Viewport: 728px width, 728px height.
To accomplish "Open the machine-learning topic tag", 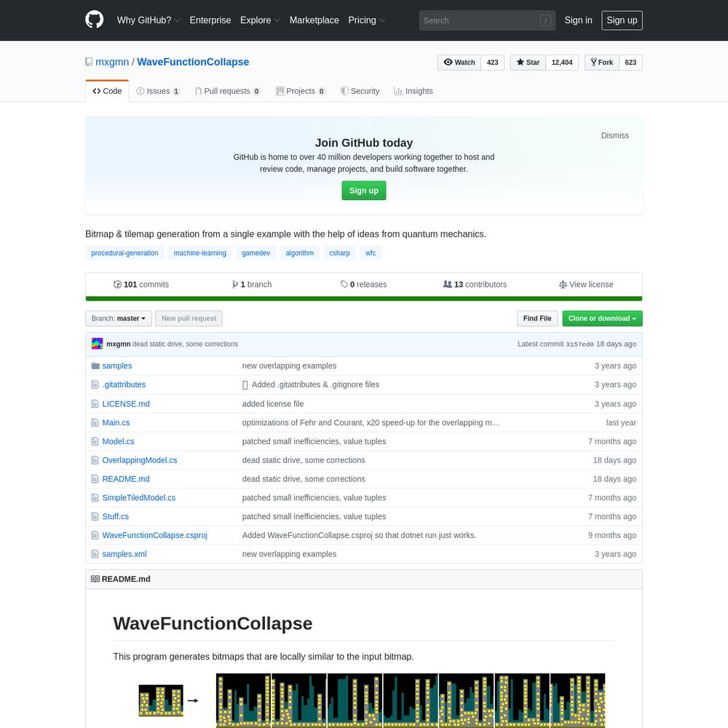I will (x=200, y=253).
